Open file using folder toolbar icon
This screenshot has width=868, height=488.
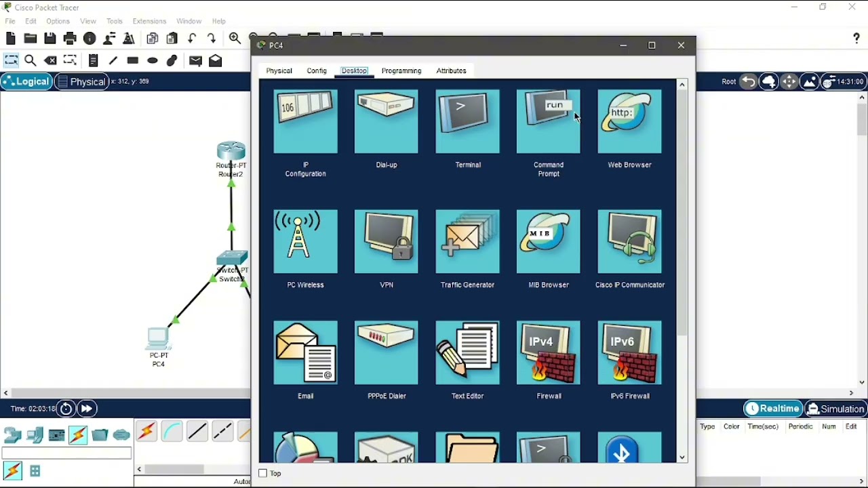point(31,39)
